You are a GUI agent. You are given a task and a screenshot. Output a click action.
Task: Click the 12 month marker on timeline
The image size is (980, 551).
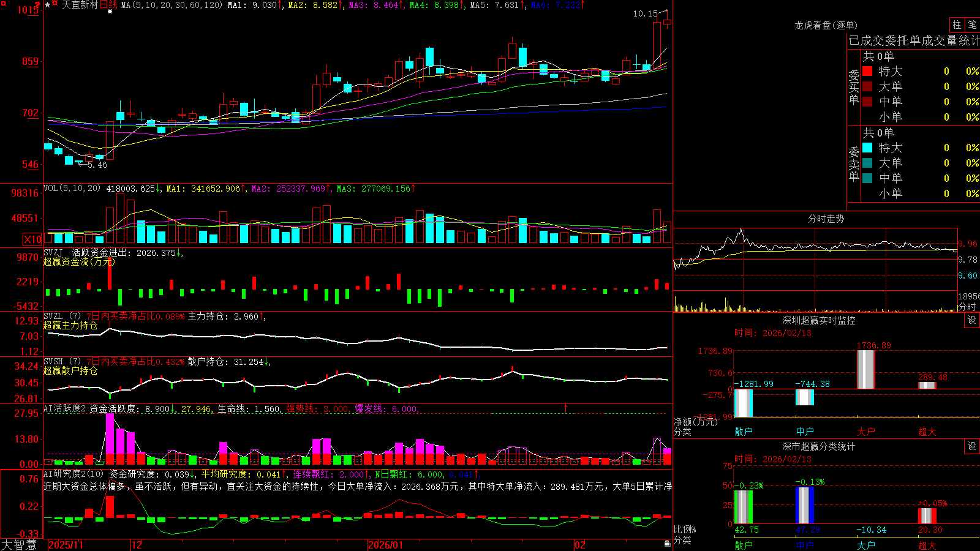click(137, 545)
